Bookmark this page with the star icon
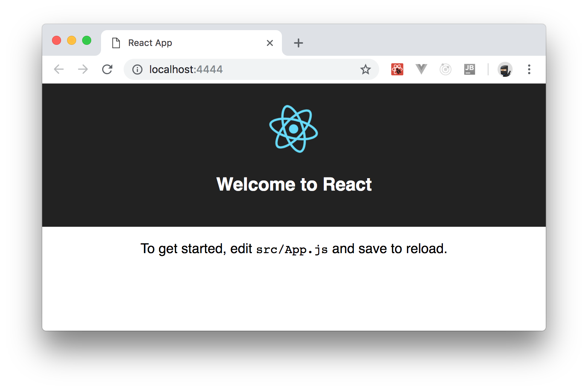Viewport: 588px width, 391px height. 365,69
